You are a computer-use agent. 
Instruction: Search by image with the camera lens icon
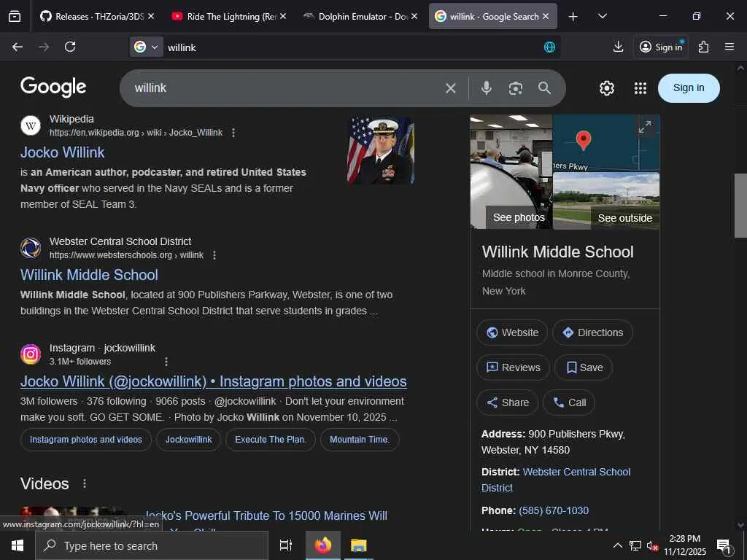(x=516, y=88)
